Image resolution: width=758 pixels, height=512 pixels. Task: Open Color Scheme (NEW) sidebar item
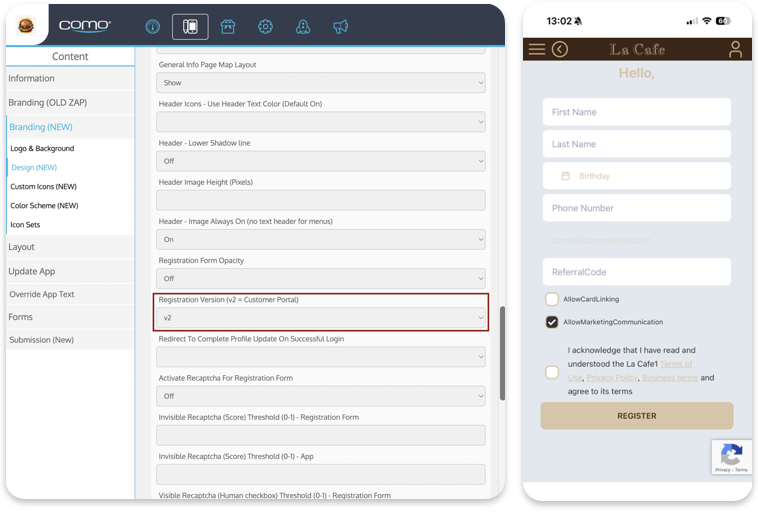coord(44,206)
